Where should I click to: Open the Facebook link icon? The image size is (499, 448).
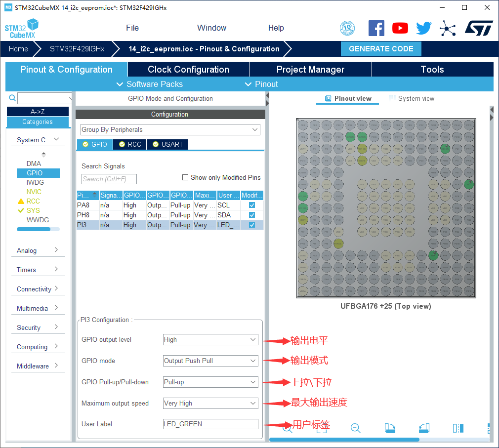[x=376, y=28]
